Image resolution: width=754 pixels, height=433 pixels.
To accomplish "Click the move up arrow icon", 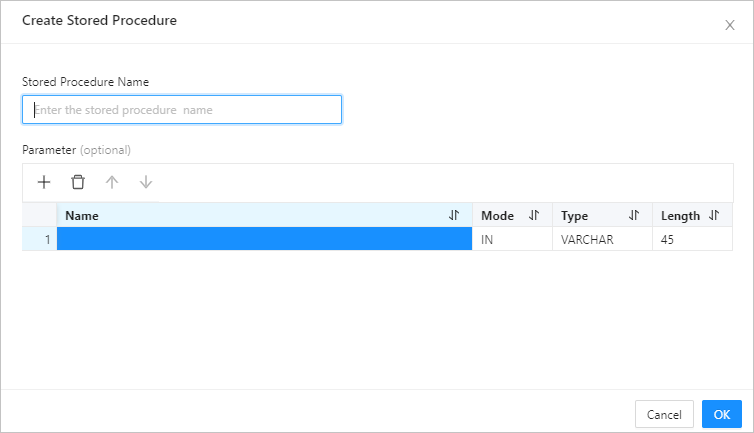I will [112, 182].
